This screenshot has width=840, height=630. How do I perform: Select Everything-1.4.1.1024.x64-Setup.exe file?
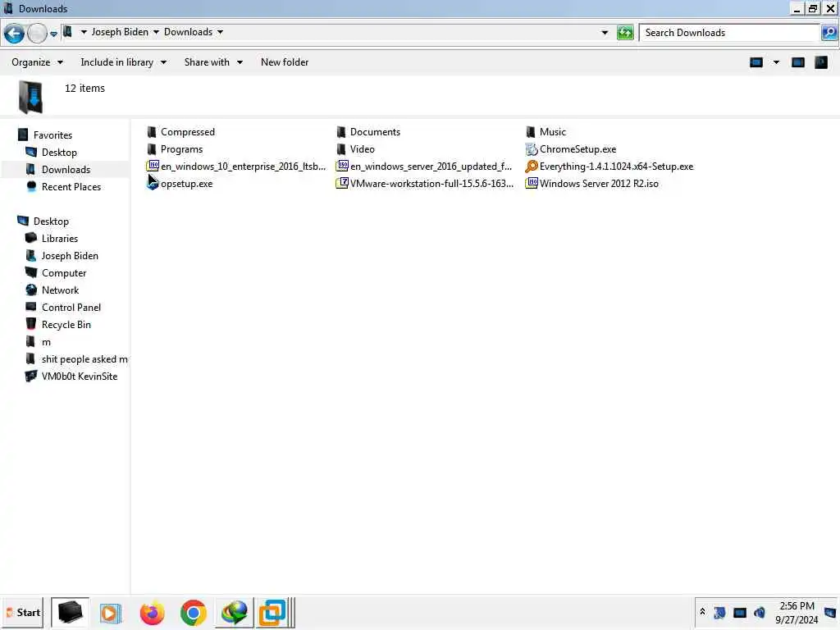click(609, 166)
